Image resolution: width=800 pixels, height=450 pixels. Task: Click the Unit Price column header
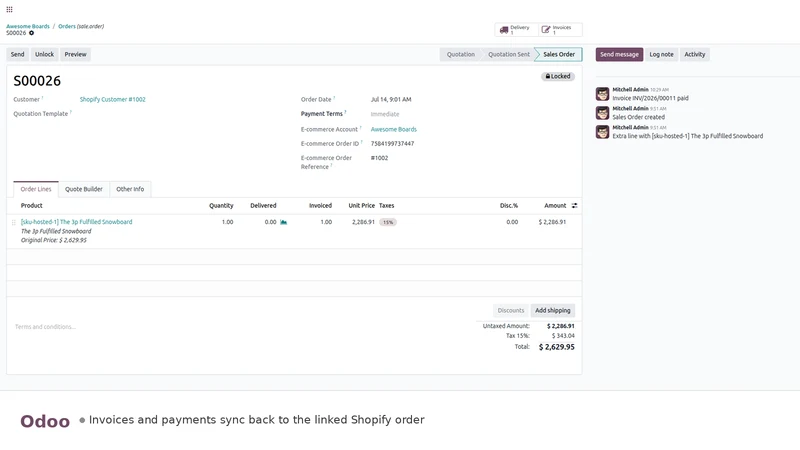[x=361, y=206]
